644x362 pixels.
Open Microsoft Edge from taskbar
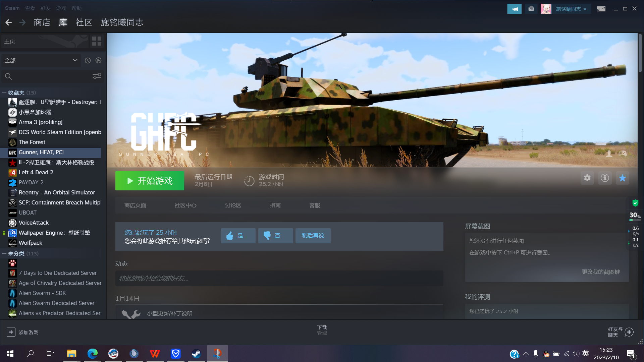coord(92,354)
